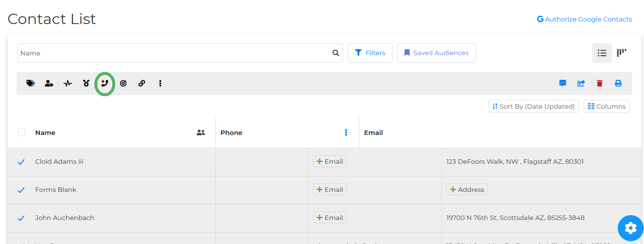Click the DeFoors Walk Flagstaff address
The width and height of the screenshot is (644, 244).
tap(515, 162)
